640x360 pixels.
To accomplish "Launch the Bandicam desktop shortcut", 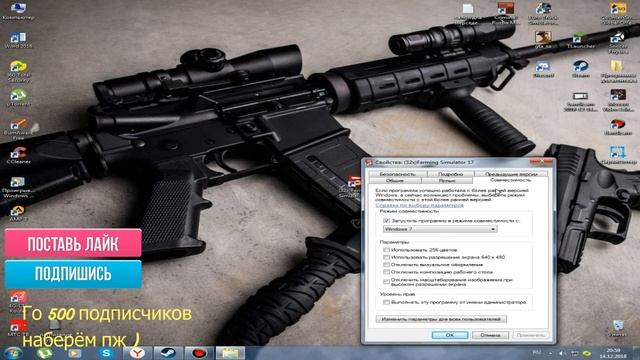I will [618, 127].
